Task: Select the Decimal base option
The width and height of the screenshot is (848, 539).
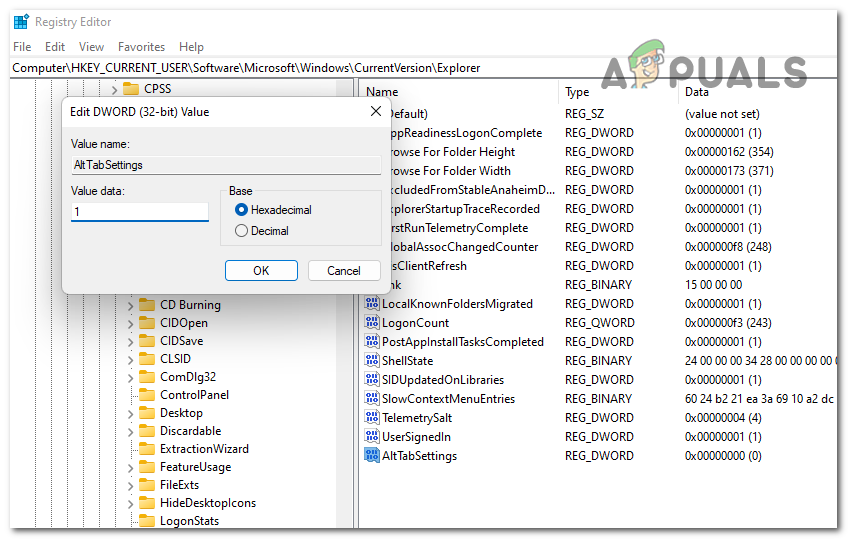Action: coord(242,231)
